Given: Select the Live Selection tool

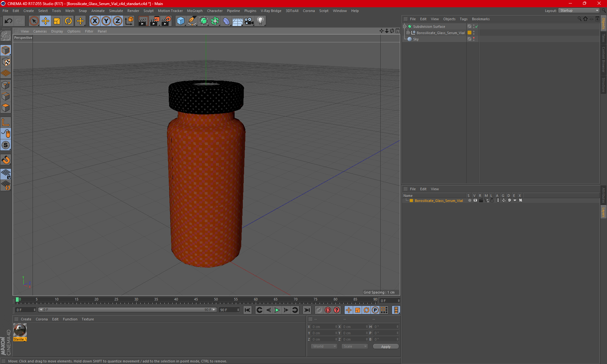Looking at the screenshot, I should pyautogui.click(x=34, y=21).
